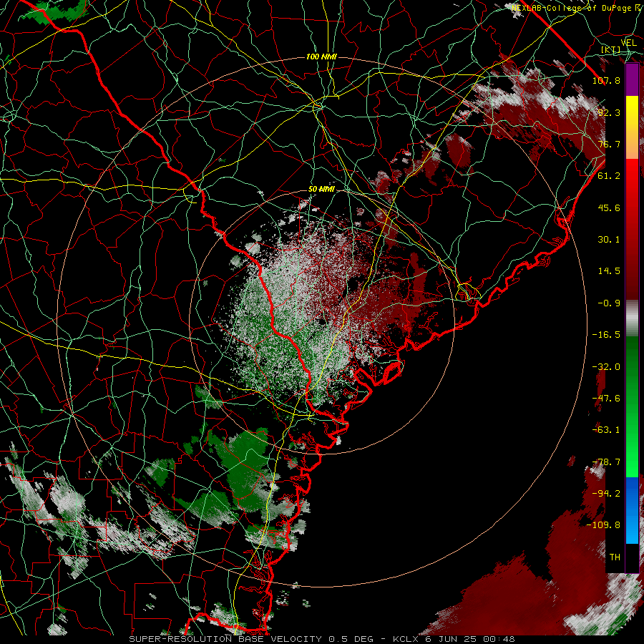644x644 pixels.
Task: Click the -109.8 velocity scale value
Action: tap(603, 525)
